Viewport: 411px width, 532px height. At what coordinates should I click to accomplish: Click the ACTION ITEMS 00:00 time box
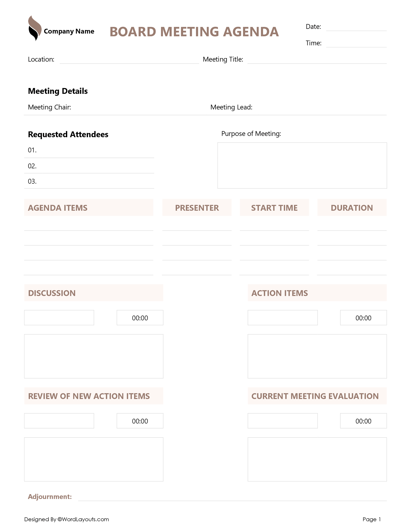pos(363,318)
